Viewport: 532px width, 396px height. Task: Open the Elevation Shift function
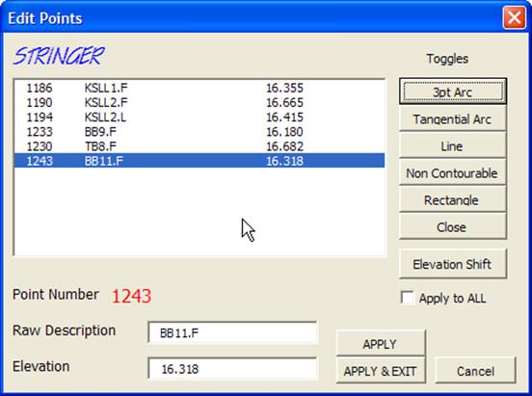[453, 264]
